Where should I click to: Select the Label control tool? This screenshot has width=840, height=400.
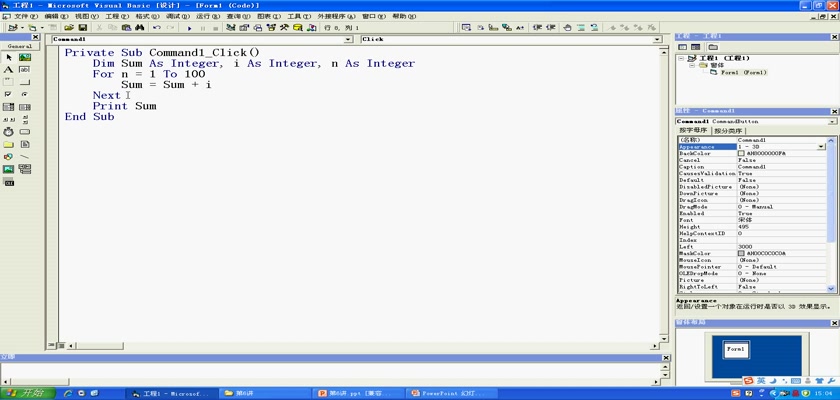click(x=9, y=70)
